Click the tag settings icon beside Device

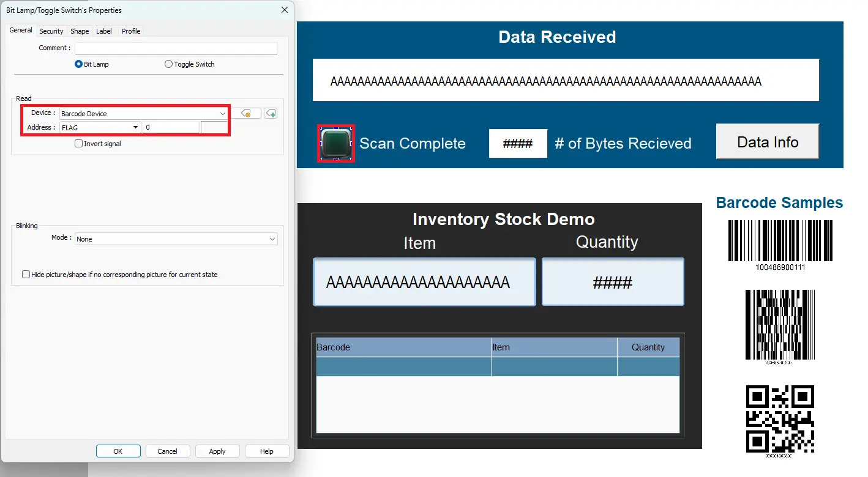click(x=246, y=113)
